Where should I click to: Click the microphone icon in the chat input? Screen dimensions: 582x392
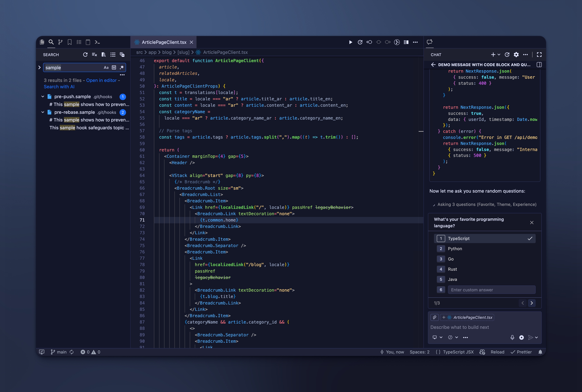coord(512,337)
